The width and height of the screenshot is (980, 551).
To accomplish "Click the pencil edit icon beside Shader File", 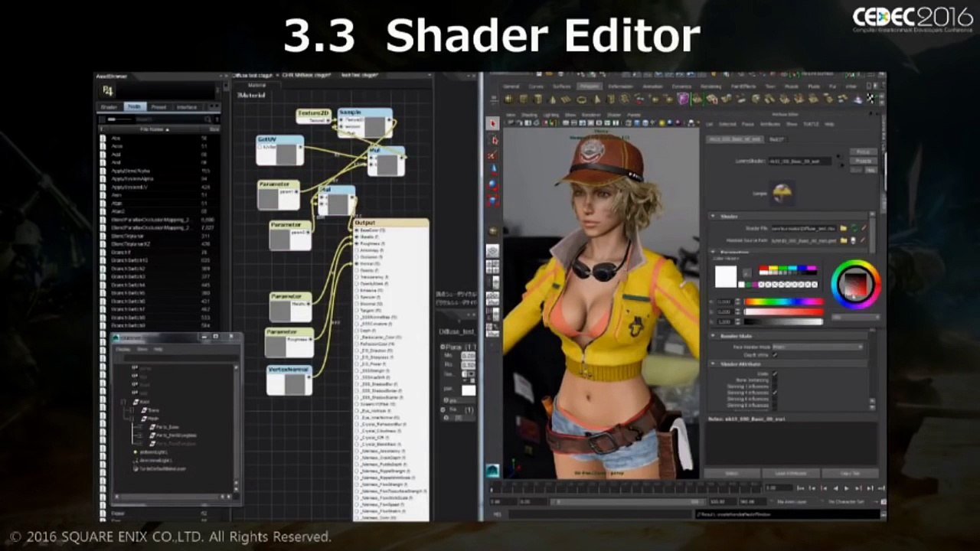I will [x=864, y=228].
